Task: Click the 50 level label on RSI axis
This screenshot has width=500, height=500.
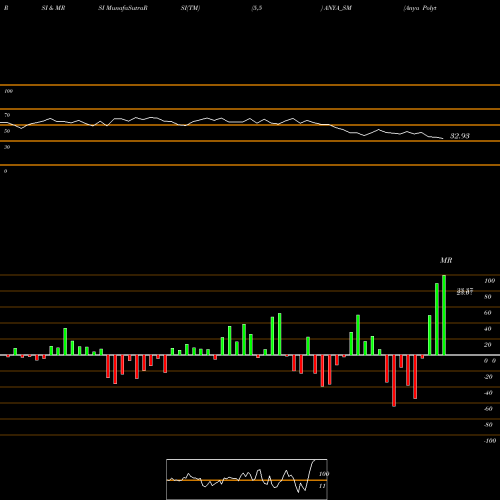Action: coord(7,131)
